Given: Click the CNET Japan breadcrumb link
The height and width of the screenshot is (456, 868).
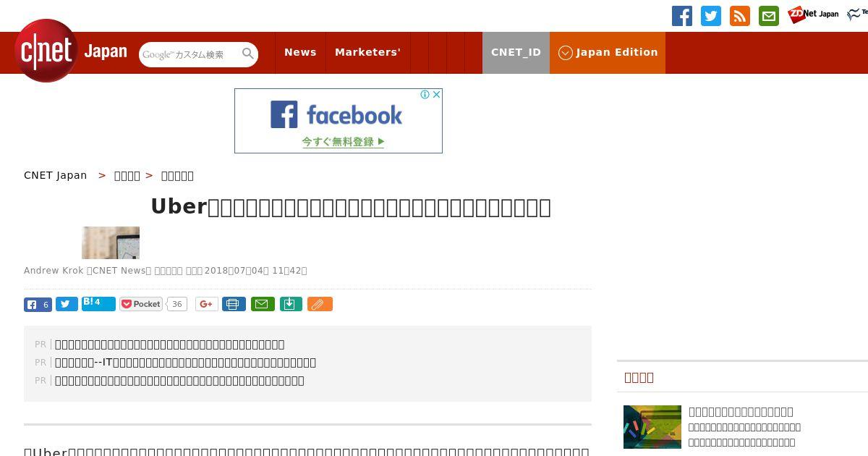Looking at the screenshot, I should pyautogui.click(x=55, y=175).
